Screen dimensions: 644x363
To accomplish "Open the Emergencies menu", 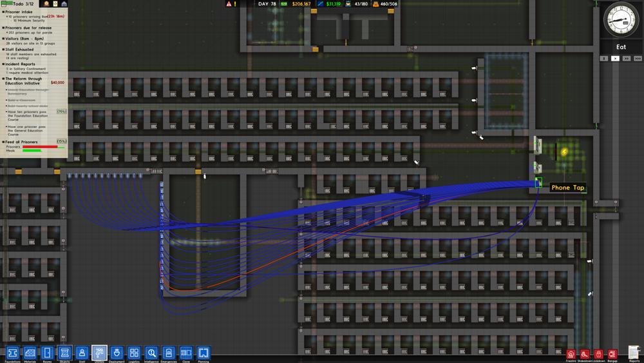I will coord(168,353).
